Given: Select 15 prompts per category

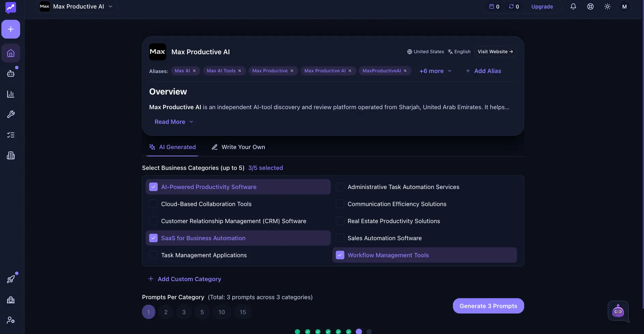Looking at the screenshot, I should tap(243, 312).
